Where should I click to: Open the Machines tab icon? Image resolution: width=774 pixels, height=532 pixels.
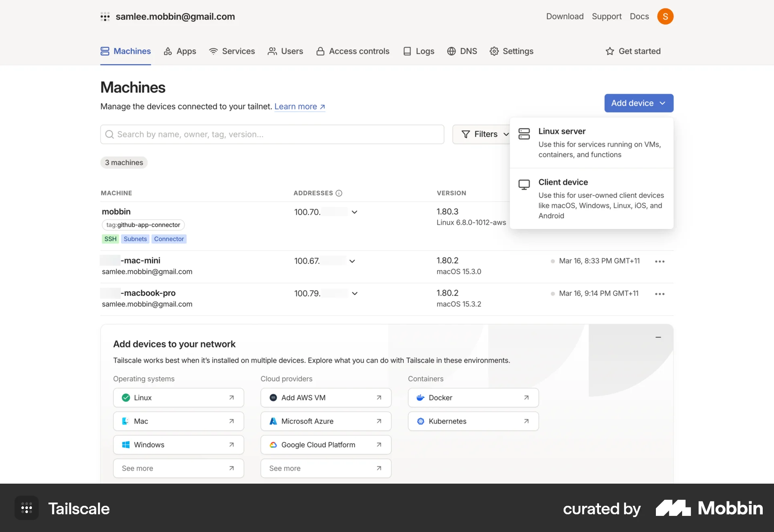(105, 51)
